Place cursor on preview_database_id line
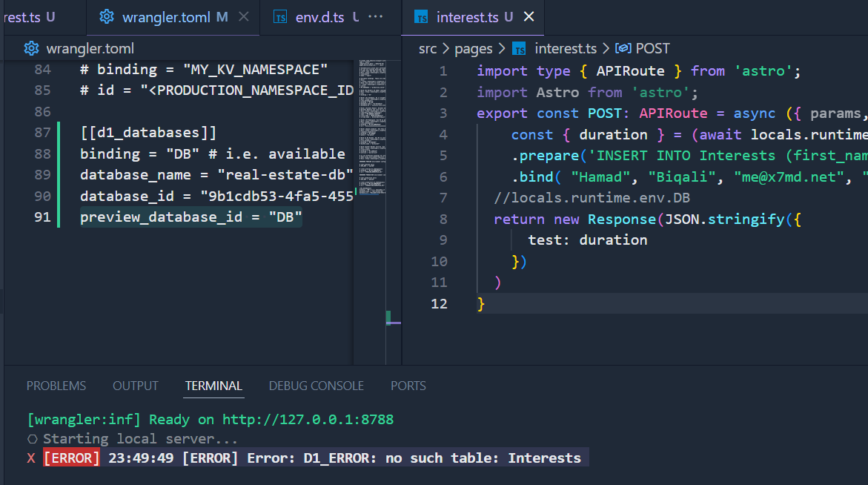This screenshot has height=485, width=868. tap(191, 217)
